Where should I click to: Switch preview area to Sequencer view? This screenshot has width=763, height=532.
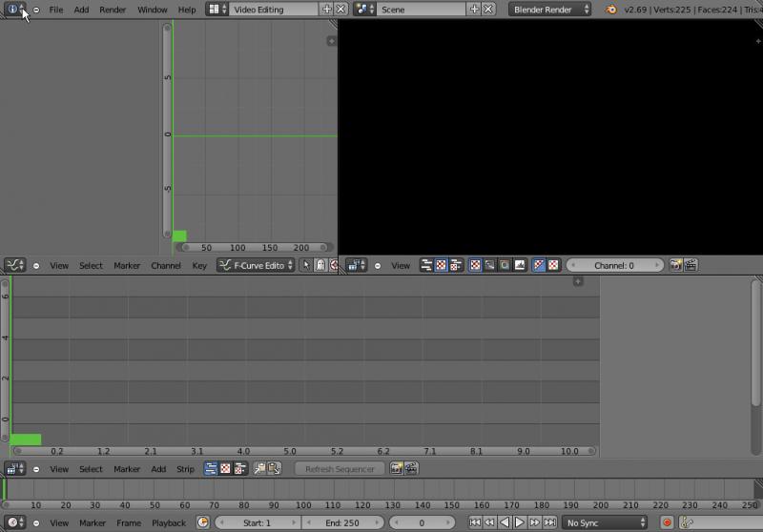coord(426,265)
